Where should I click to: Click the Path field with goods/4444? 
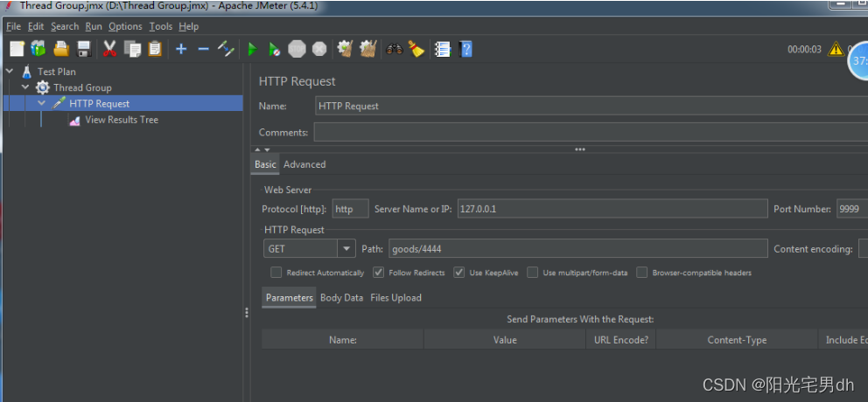tap(577, 249)
